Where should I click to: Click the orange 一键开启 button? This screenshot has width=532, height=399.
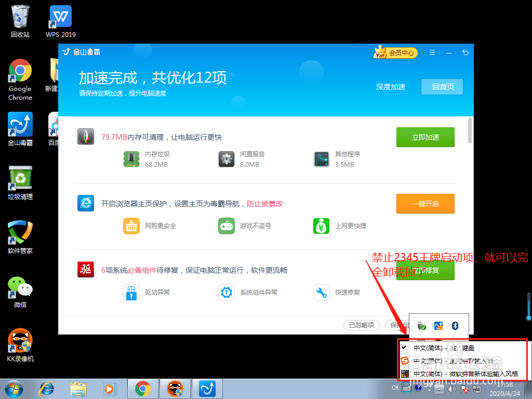click(x=425, y=204)
